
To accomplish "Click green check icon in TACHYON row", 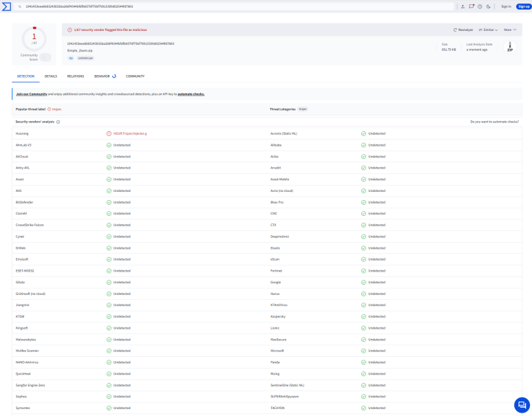I will (363, 408).
